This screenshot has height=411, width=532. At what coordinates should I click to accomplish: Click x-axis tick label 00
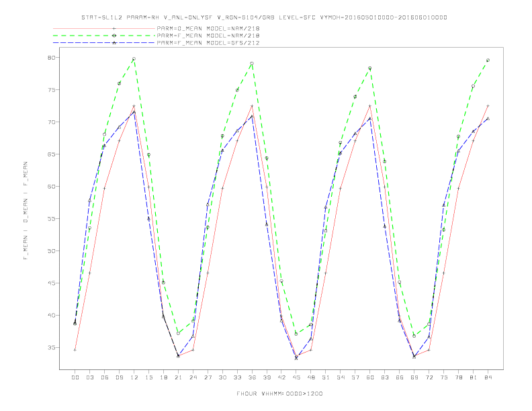pos(75,377)
